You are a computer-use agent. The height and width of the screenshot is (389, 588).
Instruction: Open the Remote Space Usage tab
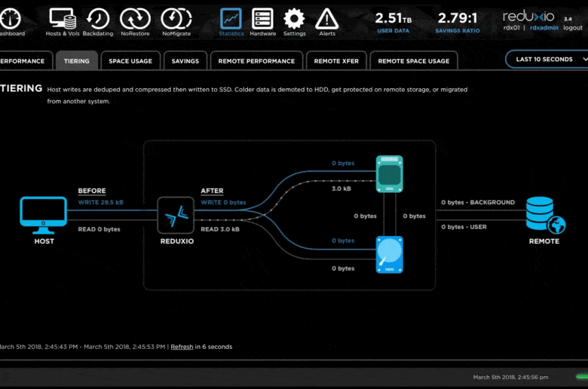[414, 61]
